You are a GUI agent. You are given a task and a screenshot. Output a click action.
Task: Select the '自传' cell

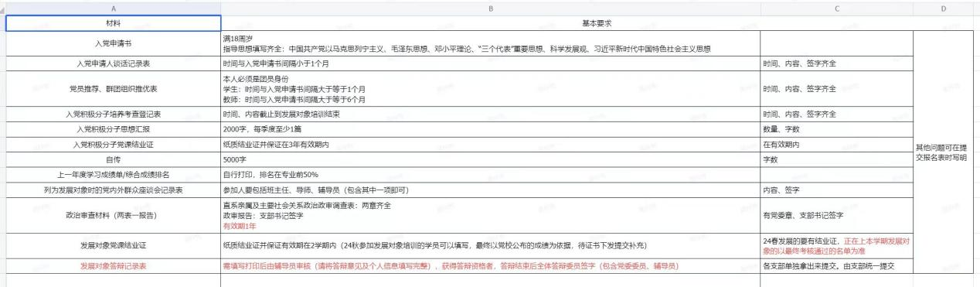pyautogui.click(x=113, y=160)
